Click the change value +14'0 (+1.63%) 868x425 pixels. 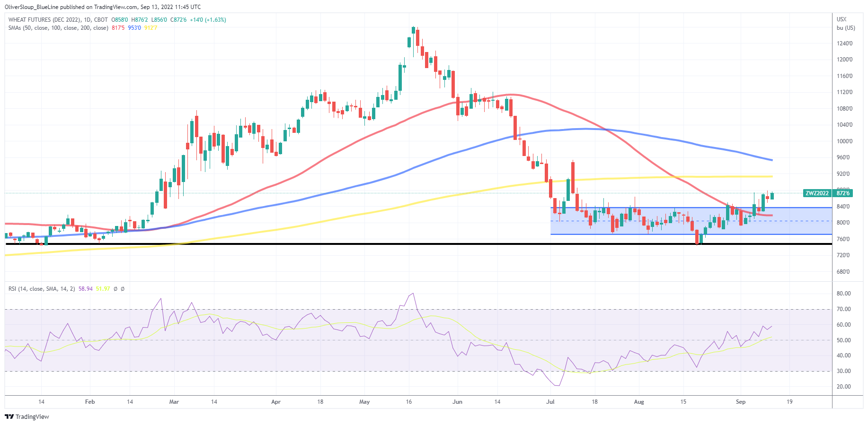point(208,20)
